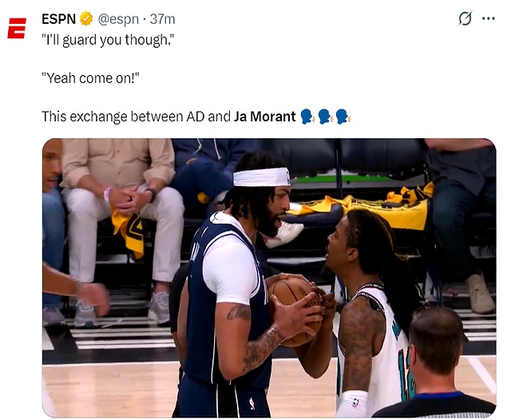Open the Grok explain-post icon
This screenshot has height=420, width=511.
(x=465, y=18)
